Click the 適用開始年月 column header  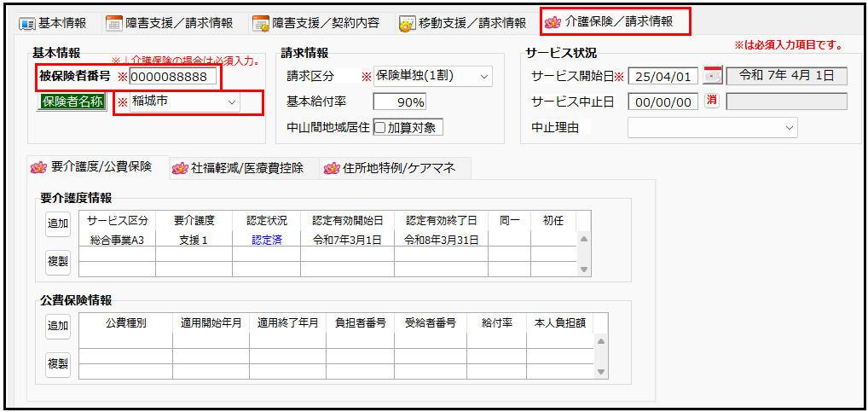tap(211, 323)
